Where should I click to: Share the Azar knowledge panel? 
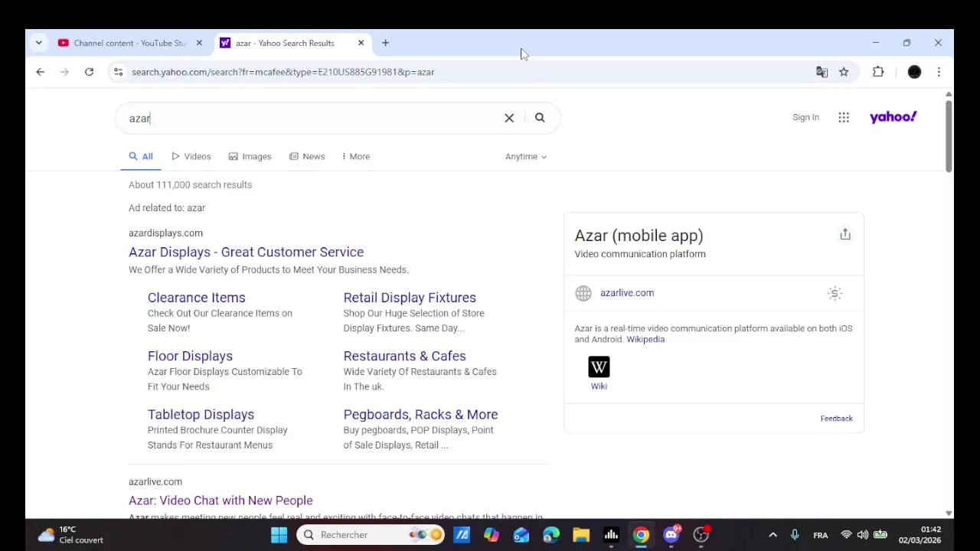click(x=845, y=234)
